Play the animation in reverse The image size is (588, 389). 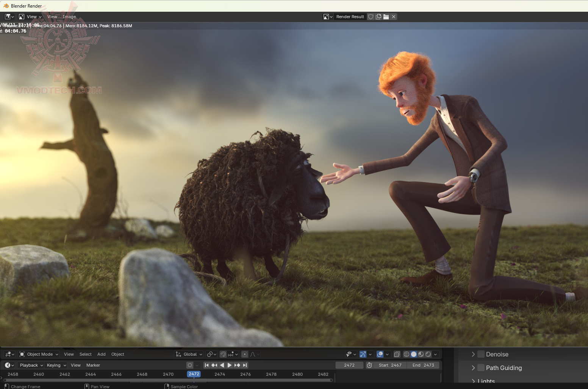(222, 365)
